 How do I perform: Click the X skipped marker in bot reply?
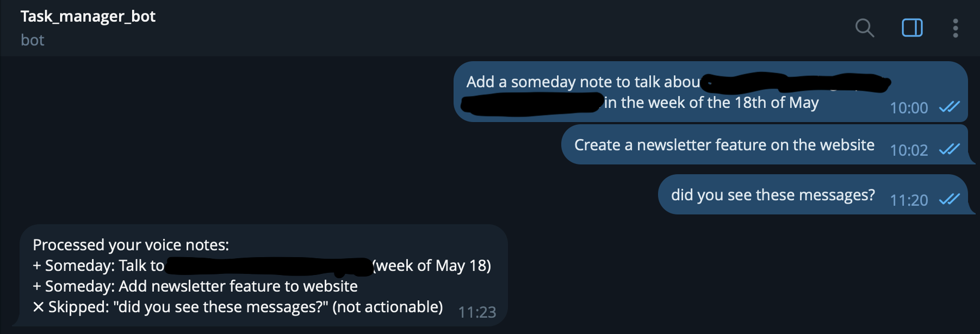[38, 307]
